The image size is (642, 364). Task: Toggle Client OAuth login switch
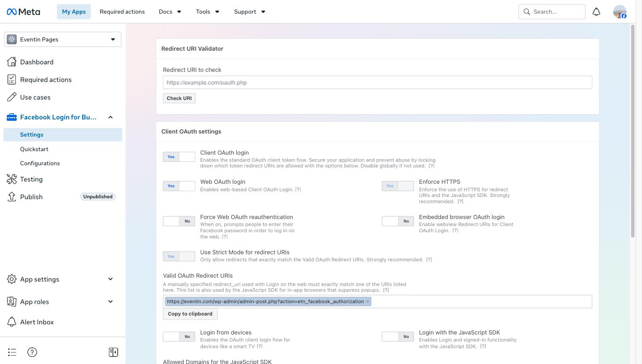(179, 157)
